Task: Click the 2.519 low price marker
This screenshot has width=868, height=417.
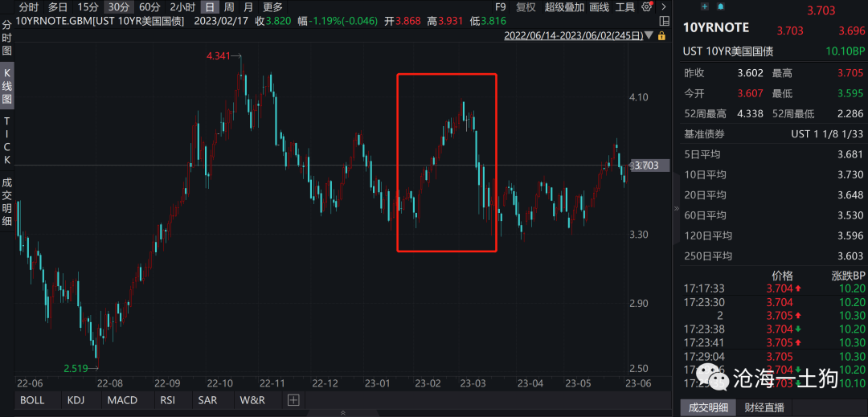Action: [x=76, y=368]
